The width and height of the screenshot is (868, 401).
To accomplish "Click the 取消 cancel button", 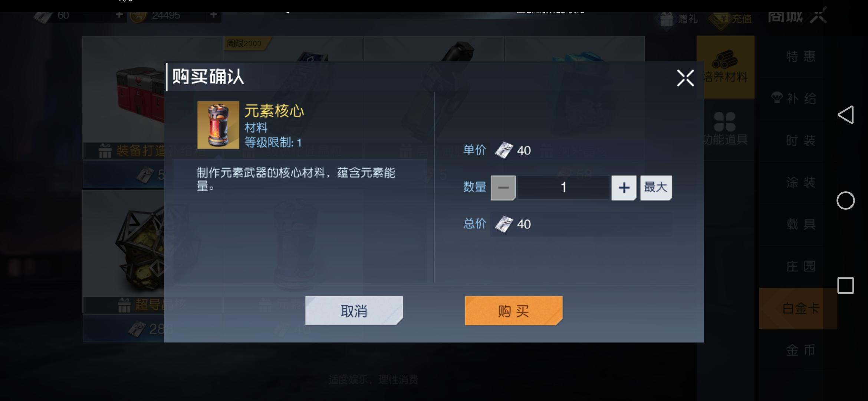I will (x=354, y=311).
